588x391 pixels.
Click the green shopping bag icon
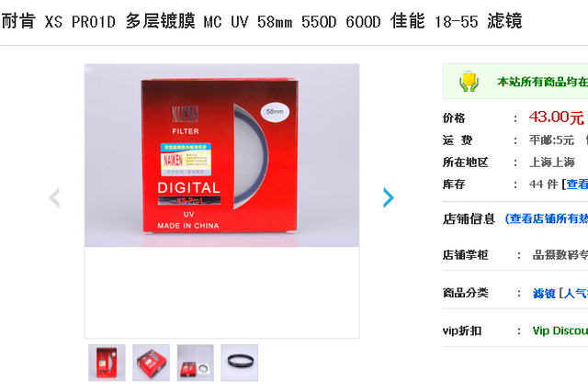(469, 82)
